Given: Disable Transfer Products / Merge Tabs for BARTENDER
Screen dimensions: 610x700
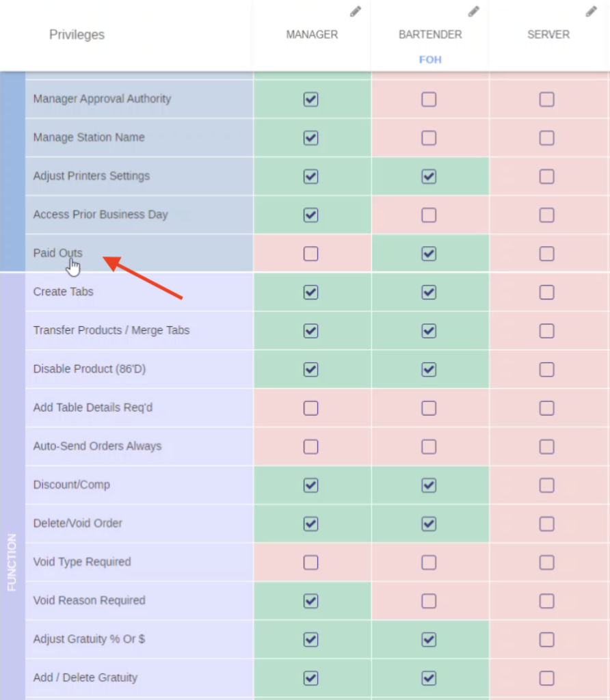Looking at the screenshot, I should (429, 331).
